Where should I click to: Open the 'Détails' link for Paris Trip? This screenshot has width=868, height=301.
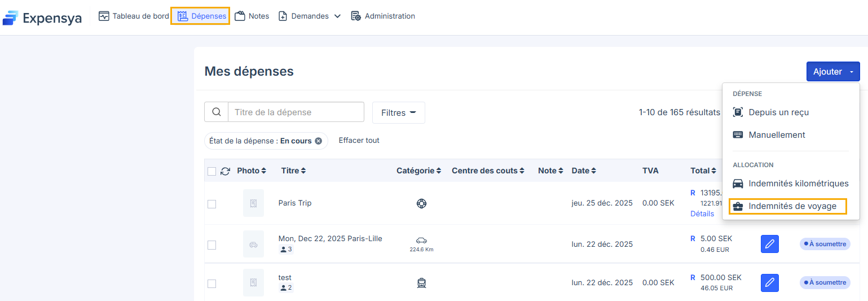(702, 214)
